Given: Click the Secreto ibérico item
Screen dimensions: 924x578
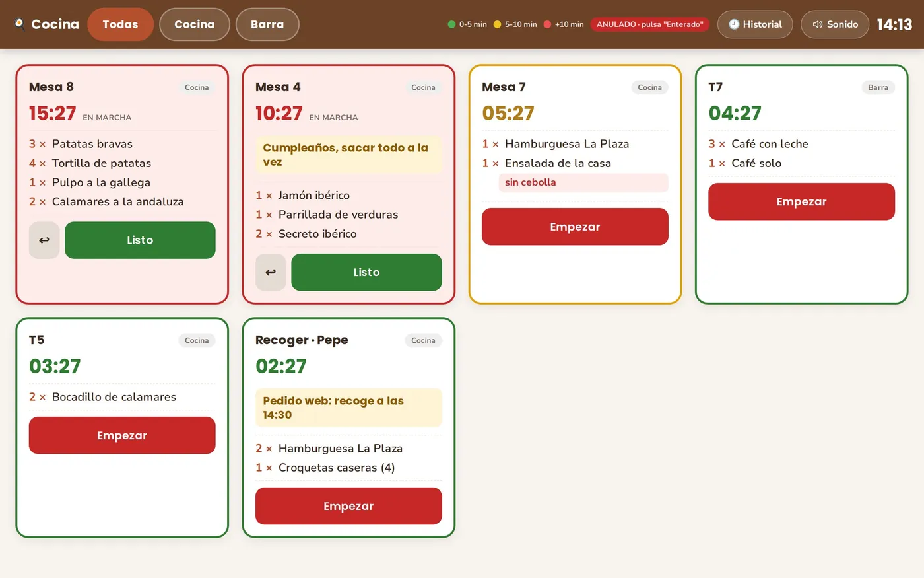Looking at the screenshot, I should pos(348,233).
